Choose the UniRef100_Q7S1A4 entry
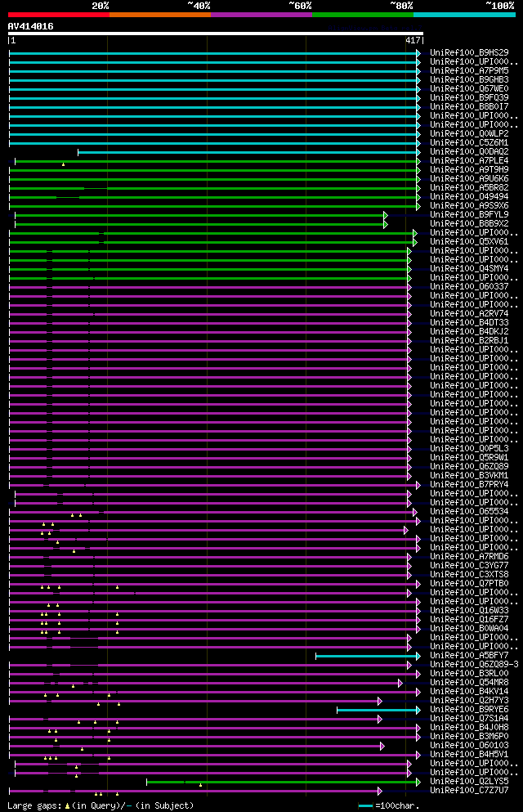Viewport: 523px width, 812px height. (x=469, y=719)
